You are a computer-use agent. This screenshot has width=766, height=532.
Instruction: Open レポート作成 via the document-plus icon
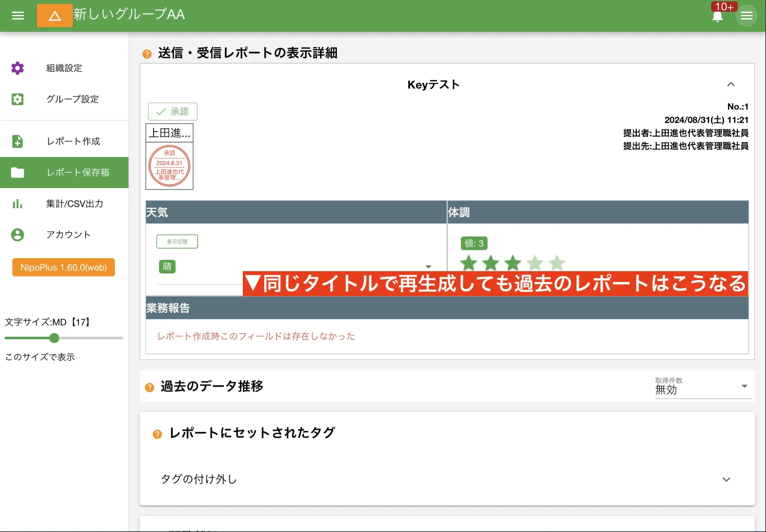pos(17,141)
